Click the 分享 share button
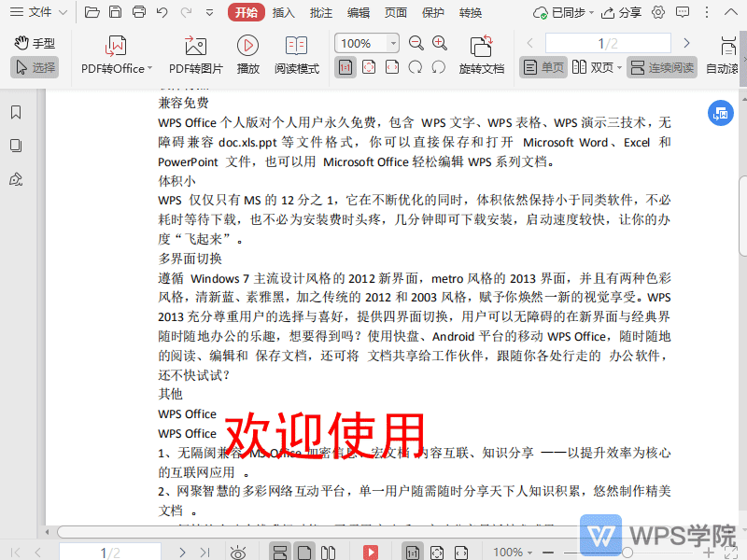Image resolution: width=747 pixels, height=560 pixels. point(622,12)
